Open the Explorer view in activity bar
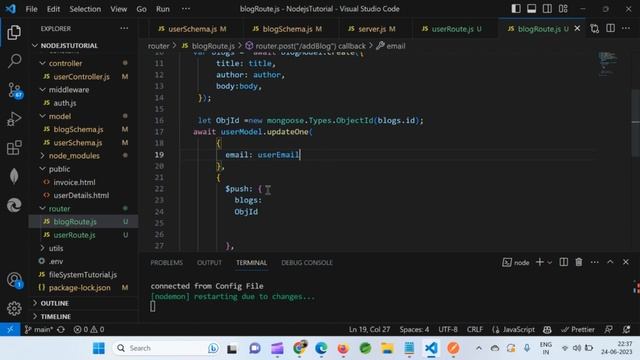 click(x=14, y=32)
